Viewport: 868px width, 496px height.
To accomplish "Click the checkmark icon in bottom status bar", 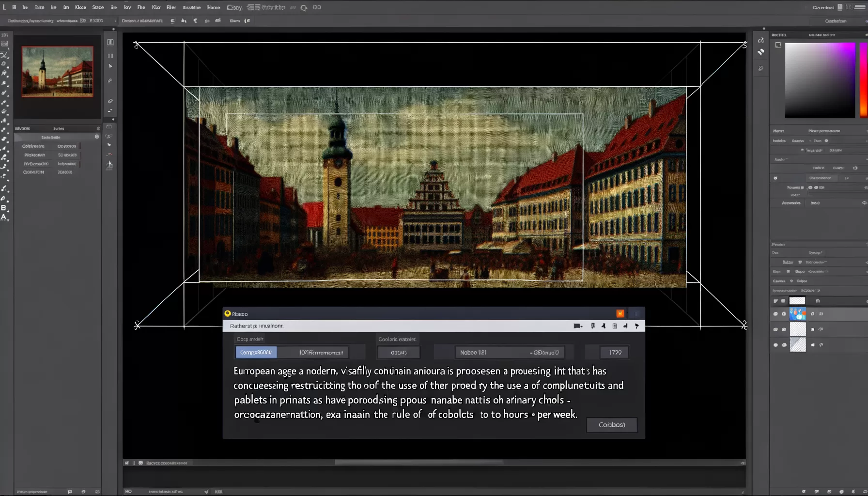I will coord(207,491).
